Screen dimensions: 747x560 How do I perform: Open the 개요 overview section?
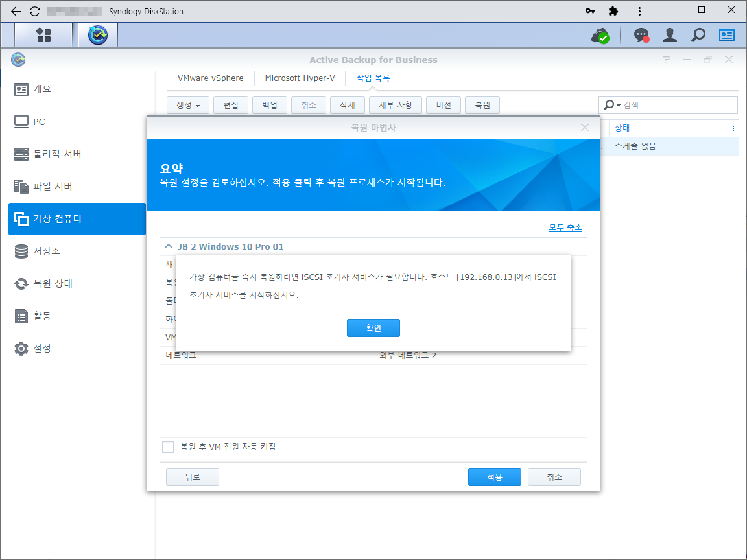coord(77,89)
